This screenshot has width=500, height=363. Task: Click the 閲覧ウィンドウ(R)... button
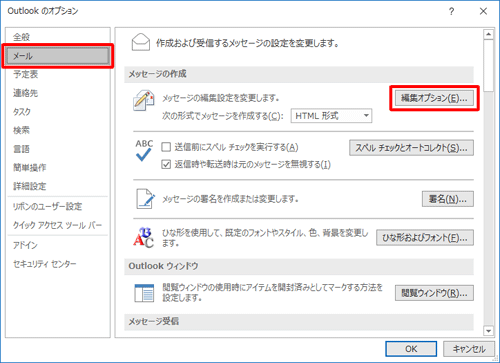[x=434, y=293]
